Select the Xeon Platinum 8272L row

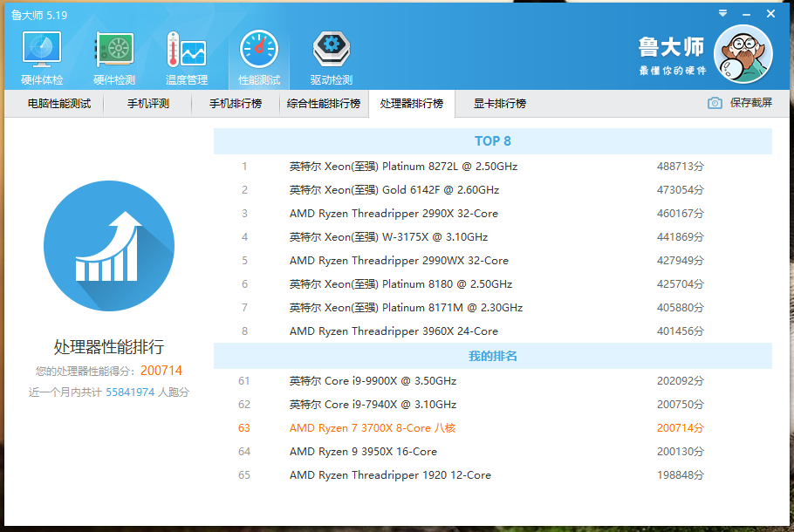pos(493,166)
